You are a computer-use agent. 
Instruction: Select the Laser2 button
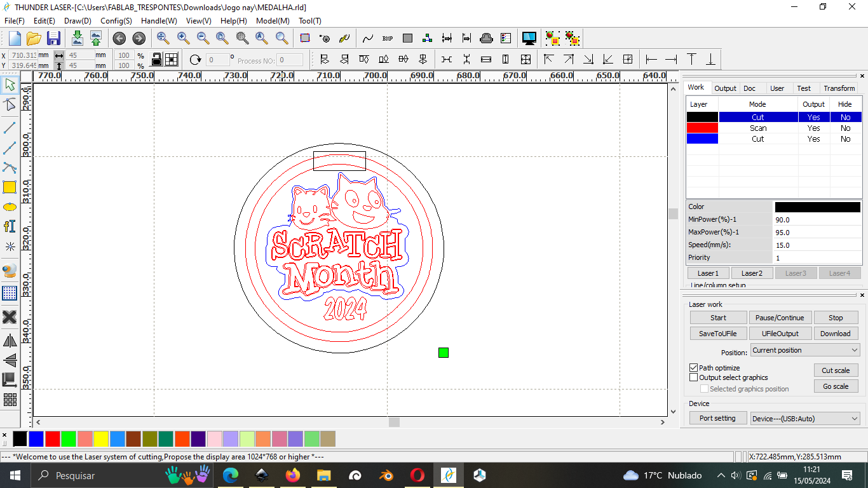click(x=752, y=273)
